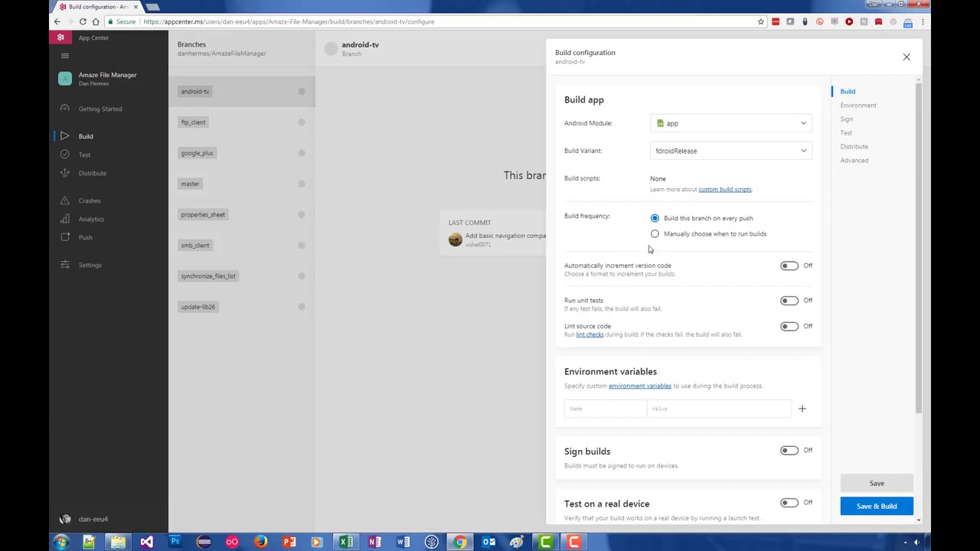This screenshot has height=551, width=980.
Task: Click the Settings sidebar icon
Action: (x=65, y=265)
